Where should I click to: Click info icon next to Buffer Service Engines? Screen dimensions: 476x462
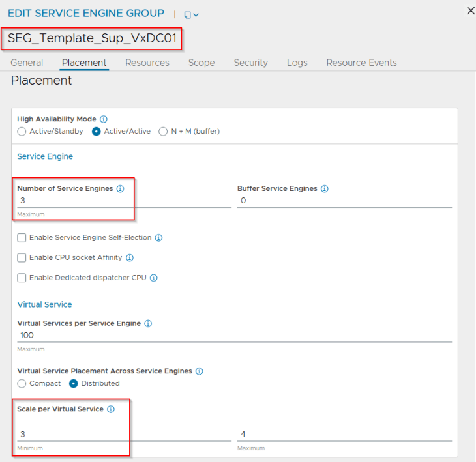[x=325, y=189]
